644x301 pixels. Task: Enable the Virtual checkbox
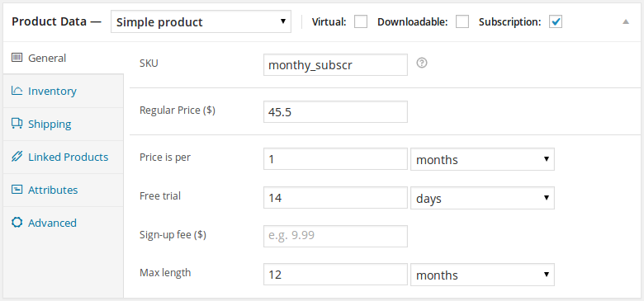pyautogui.click(x=361, y=21)
